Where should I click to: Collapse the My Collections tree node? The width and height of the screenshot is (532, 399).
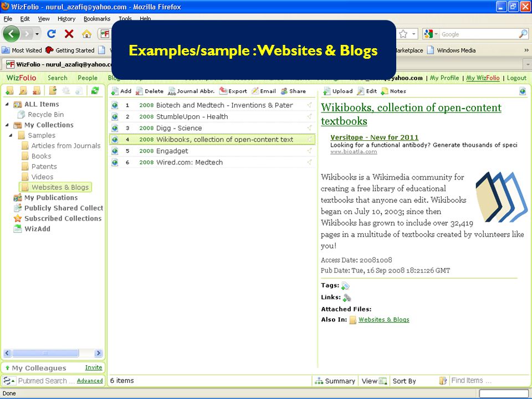7,125
